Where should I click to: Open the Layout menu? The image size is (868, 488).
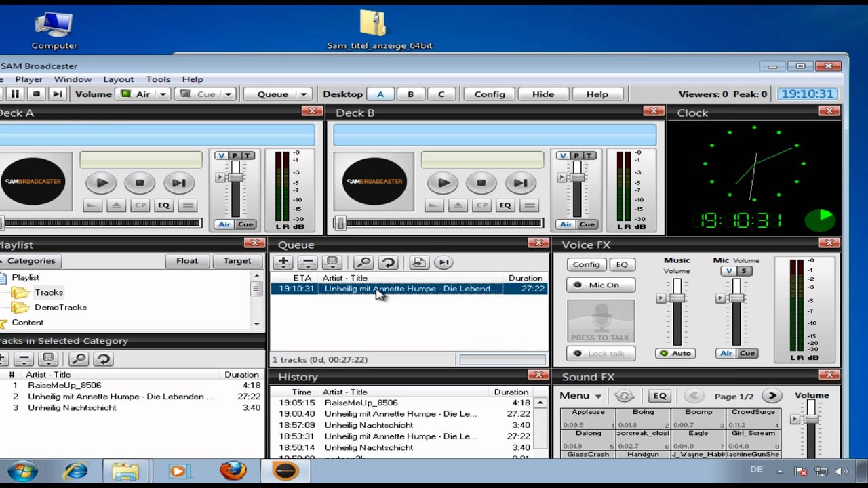click(x=119, y=79)
